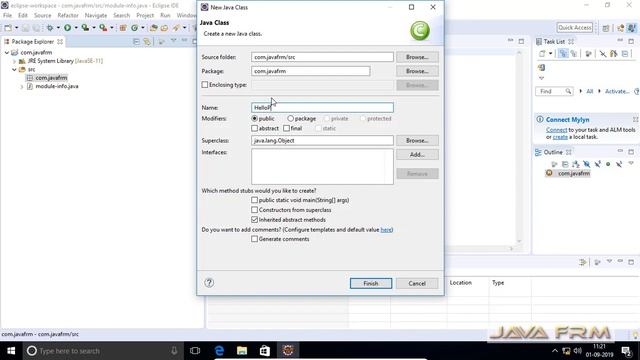Click the Open Task icon in toolbar

[164, 28]
